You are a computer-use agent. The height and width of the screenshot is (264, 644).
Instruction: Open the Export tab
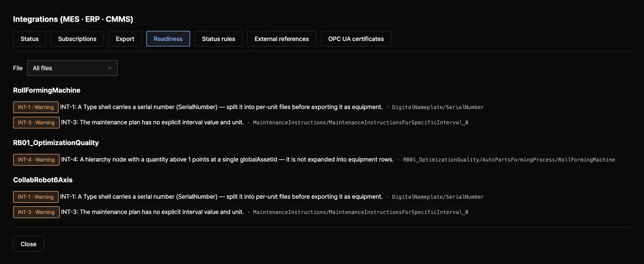[x=125, y=39]
